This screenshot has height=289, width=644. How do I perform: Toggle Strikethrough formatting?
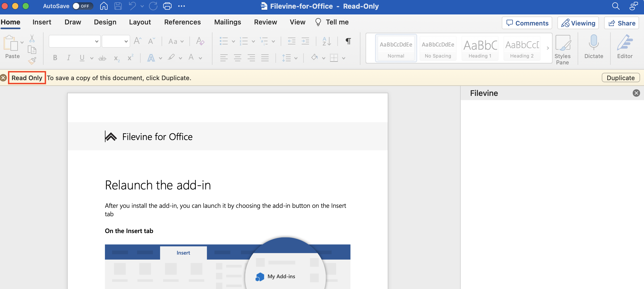pyautogui.click(x=102, y=58)
